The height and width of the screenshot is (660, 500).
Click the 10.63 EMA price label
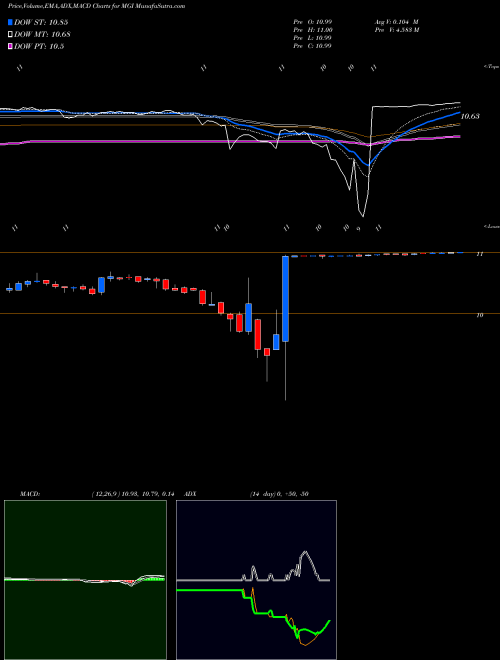click(470, 116)
